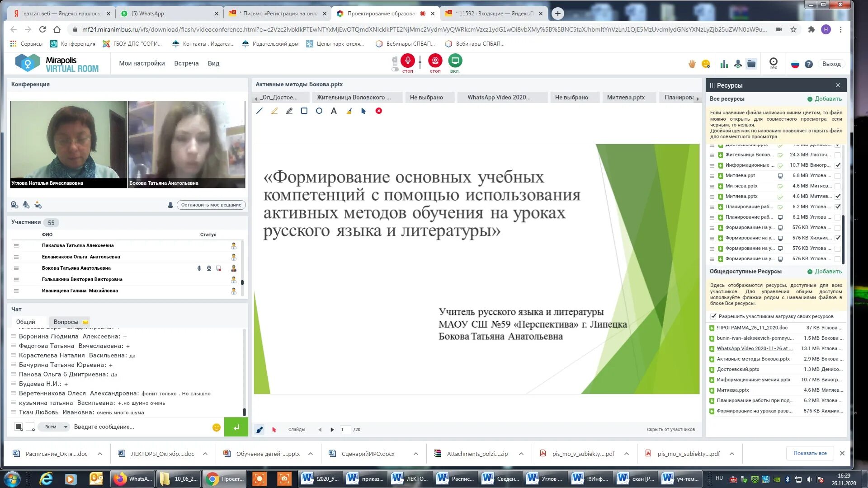Click Бокова Татьяна's microphone status icon
The image size is (868, 488).
click(x=199, y=268)
